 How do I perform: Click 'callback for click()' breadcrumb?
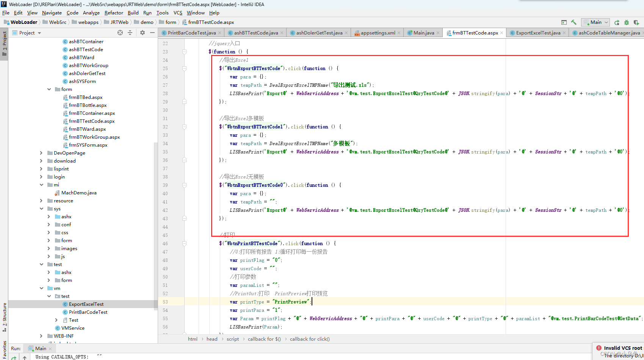(310, 339)
